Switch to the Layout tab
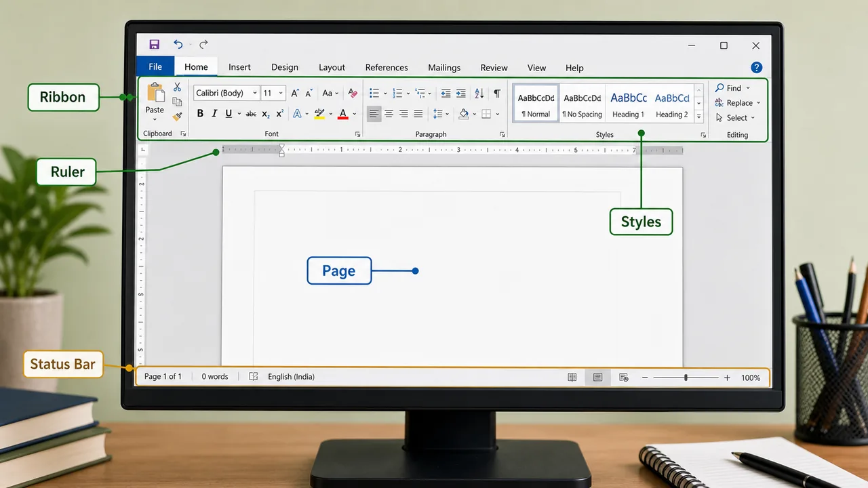The height and width of the screenshot is (488, 868). (x=332, y=67)
